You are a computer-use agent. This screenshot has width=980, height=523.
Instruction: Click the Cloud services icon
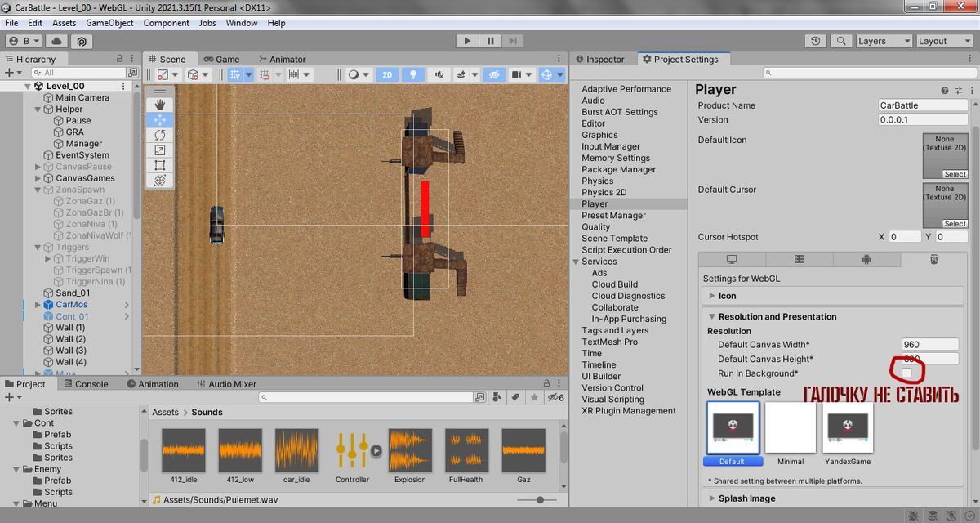(x=56, y=41)
